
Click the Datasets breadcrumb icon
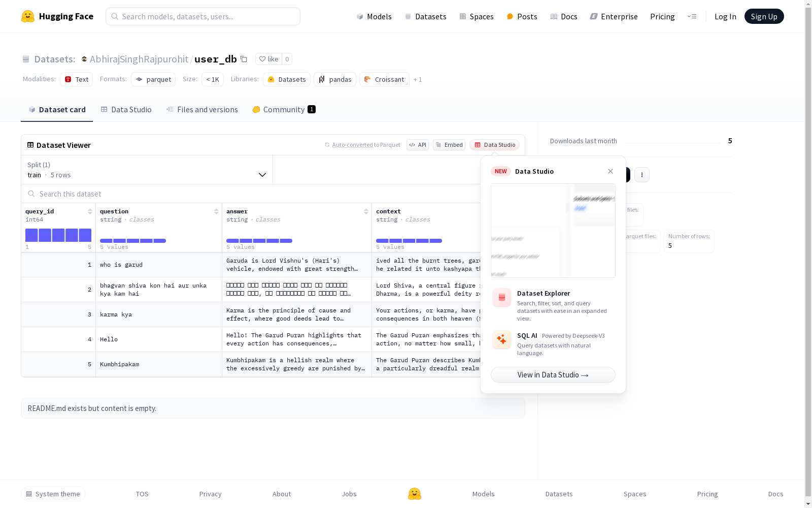tap(26, 59)
